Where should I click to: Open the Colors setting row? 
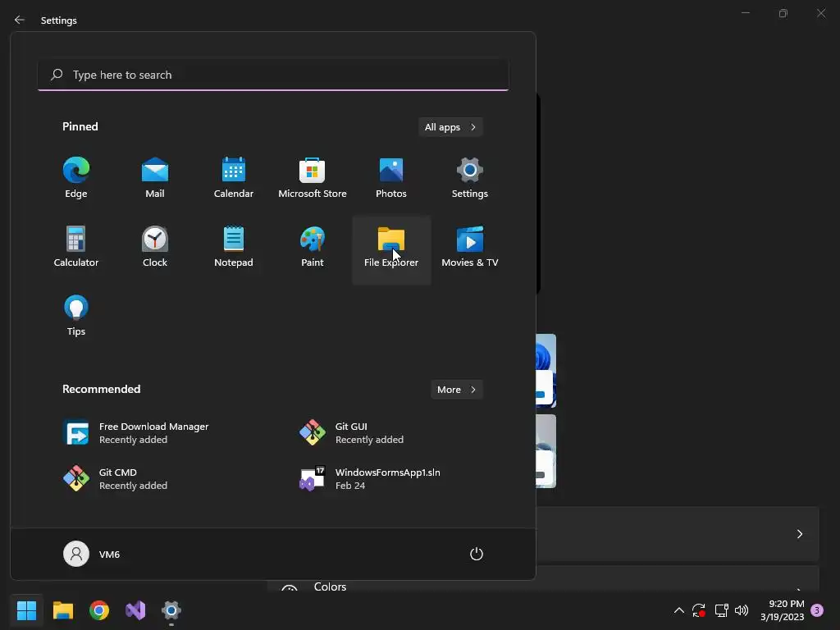pyautogui.click(x=543, y=580)
